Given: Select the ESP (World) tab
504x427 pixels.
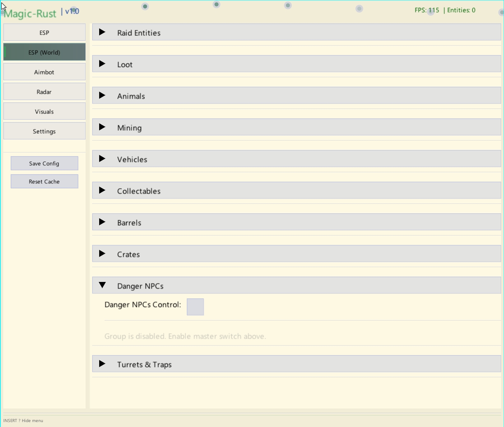Looking at the screenshot, I should pyautogui.click(x=44, y=52).
